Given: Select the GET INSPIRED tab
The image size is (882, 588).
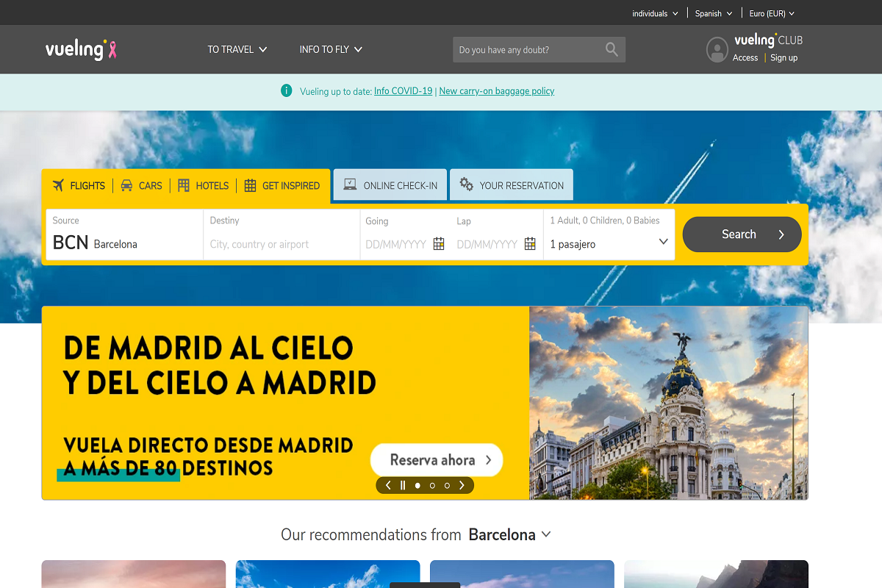Looking at the screenshot, I should (x=282, y=185).
